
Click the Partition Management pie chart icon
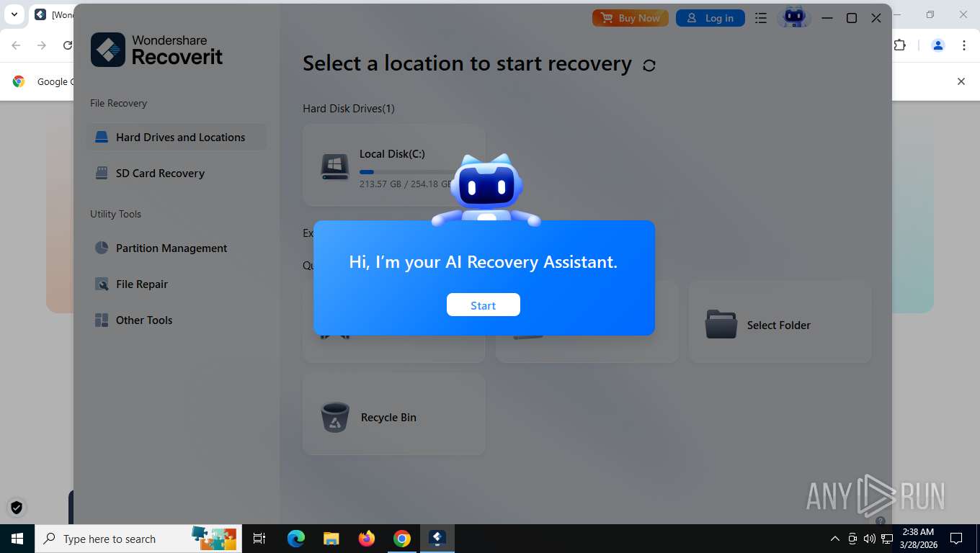[102, 248]
